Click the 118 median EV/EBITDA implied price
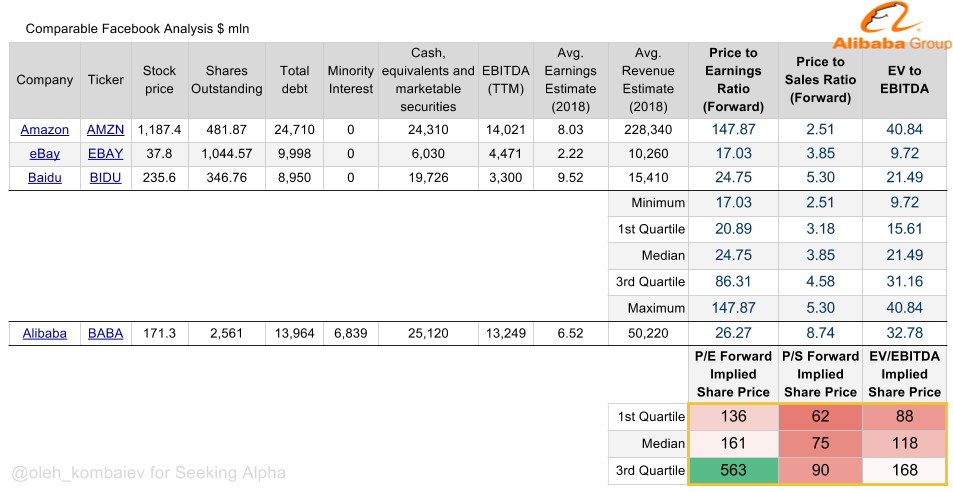953x492 pixels. (x=904, y=443)
